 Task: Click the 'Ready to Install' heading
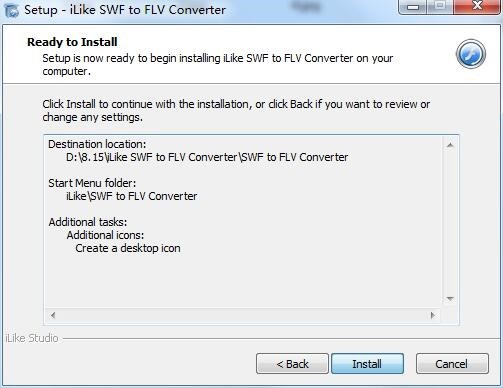pyautogui.click(x=72, y=42)
